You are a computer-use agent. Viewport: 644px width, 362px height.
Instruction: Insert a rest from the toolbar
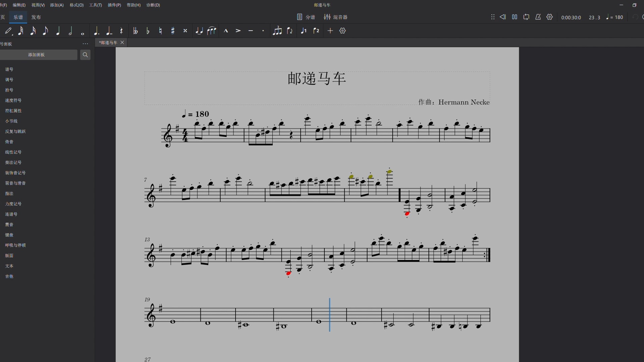(121, 31)
